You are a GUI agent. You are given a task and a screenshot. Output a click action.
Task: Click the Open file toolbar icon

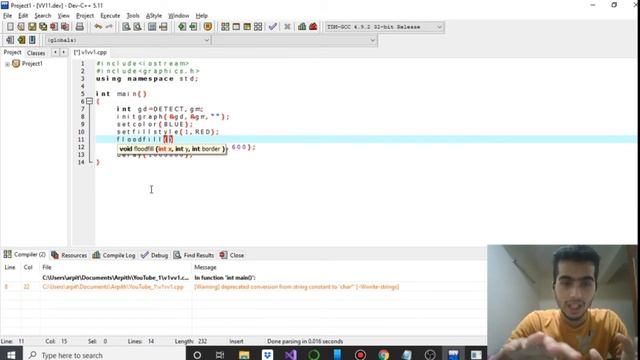(21, 27)
